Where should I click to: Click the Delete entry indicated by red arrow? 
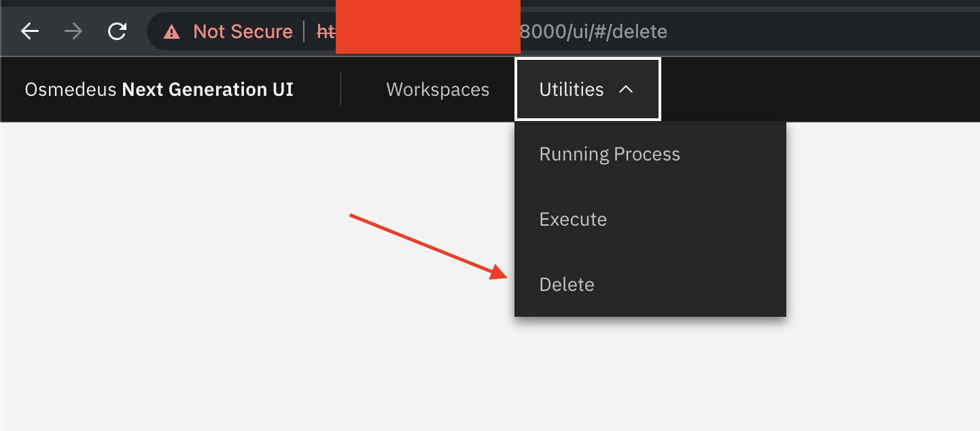click(567, 284)
